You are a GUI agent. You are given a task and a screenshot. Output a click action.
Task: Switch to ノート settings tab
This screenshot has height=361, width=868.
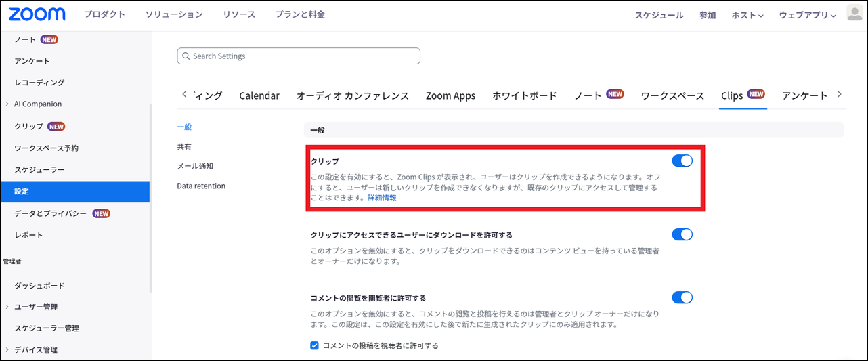599,95
